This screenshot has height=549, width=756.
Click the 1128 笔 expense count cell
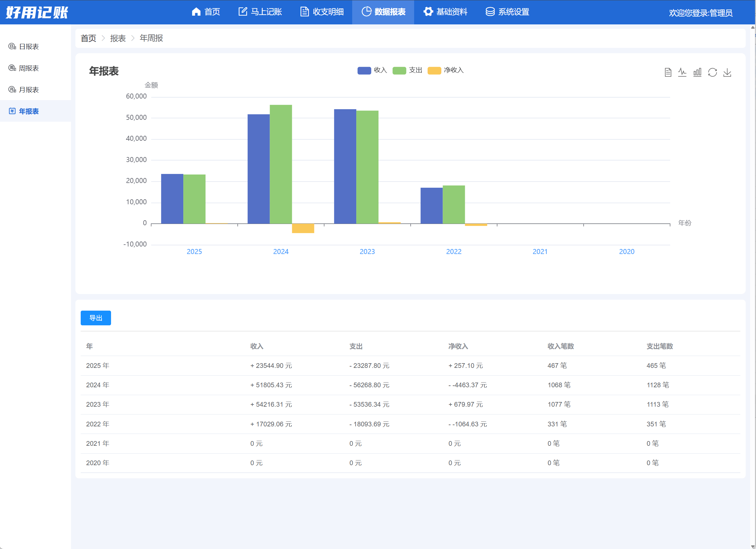click(x=658, y=385)
